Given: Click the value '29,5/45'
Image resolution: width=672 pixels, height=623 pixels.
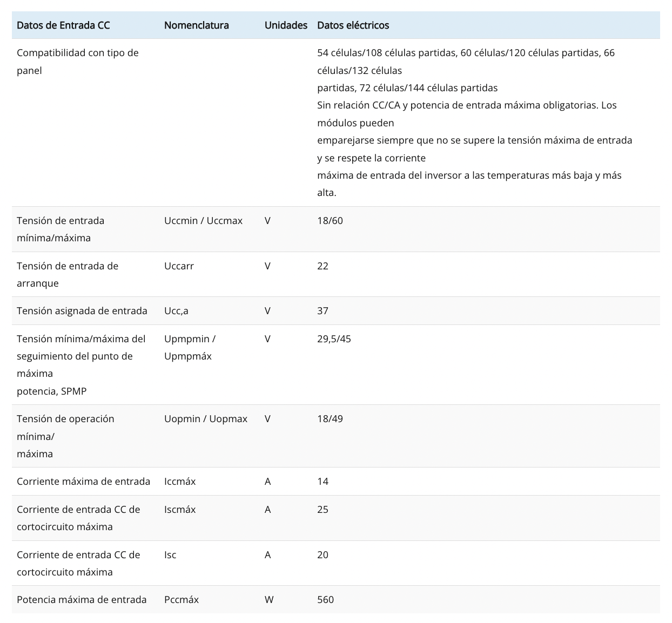Looking at the screenshot, I should point(334,339).
